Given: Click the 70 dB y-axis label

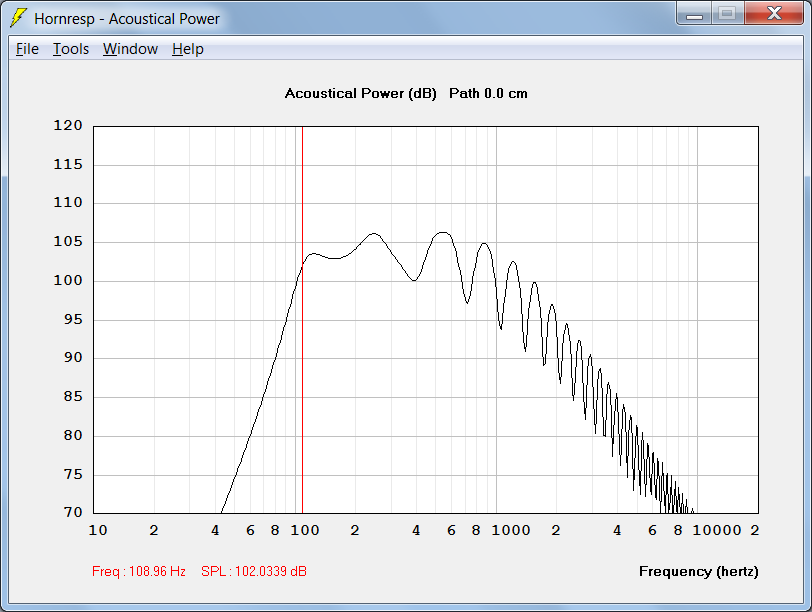Looking at the screenshot, I should tap(73, 512).
